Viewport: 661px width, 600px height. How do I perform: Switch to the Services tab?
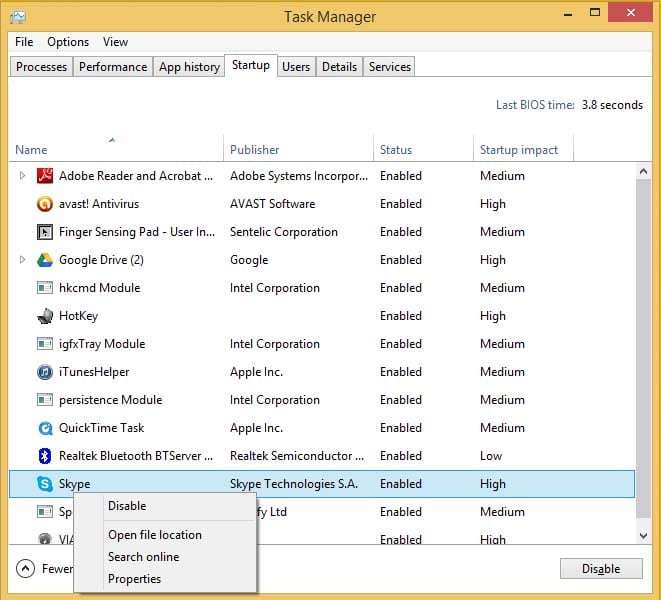(390, 67)
